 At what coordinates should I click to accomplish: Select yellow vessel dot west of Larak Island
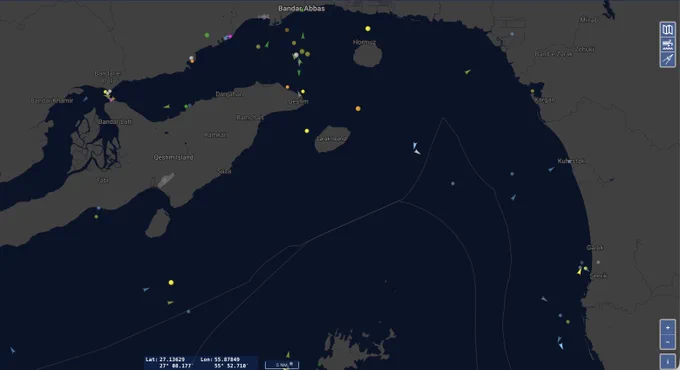tap(307, 131)
